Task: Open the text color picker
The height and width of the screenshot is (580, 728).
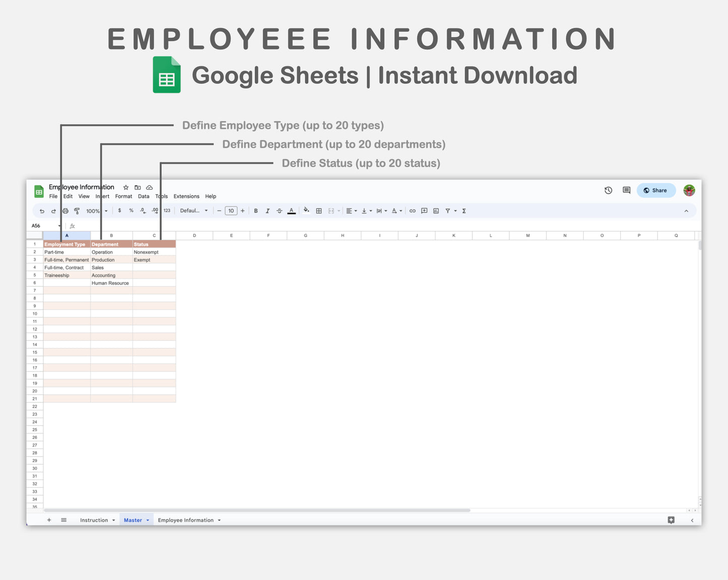Action: point(291,210)
